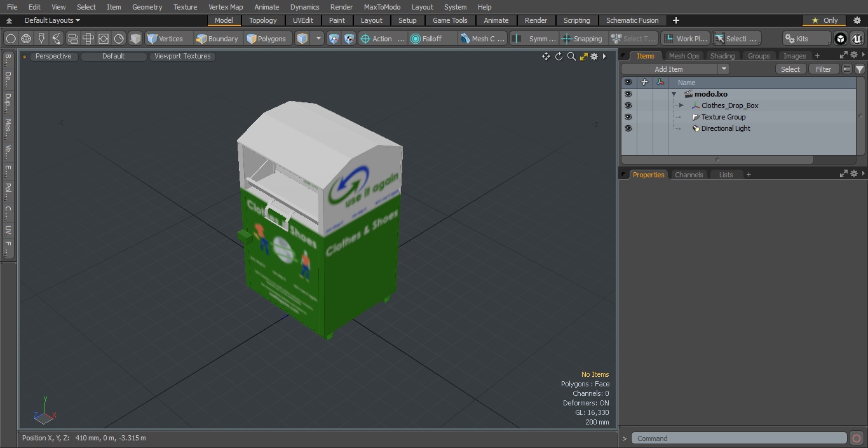Click the globe sphere icon in toolbar
The width and height of the screenshot is (868, 448).
pos(26,39)
